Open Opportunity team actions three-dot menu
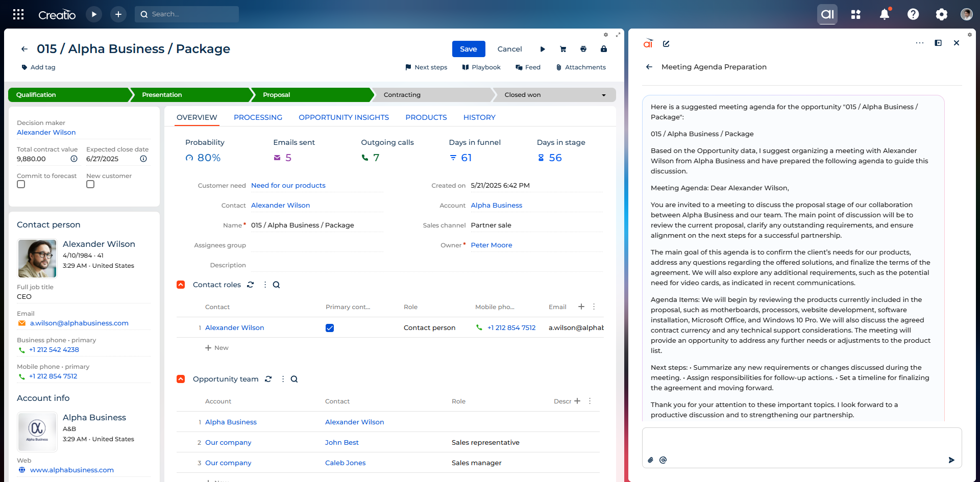 tap(283, 379)
